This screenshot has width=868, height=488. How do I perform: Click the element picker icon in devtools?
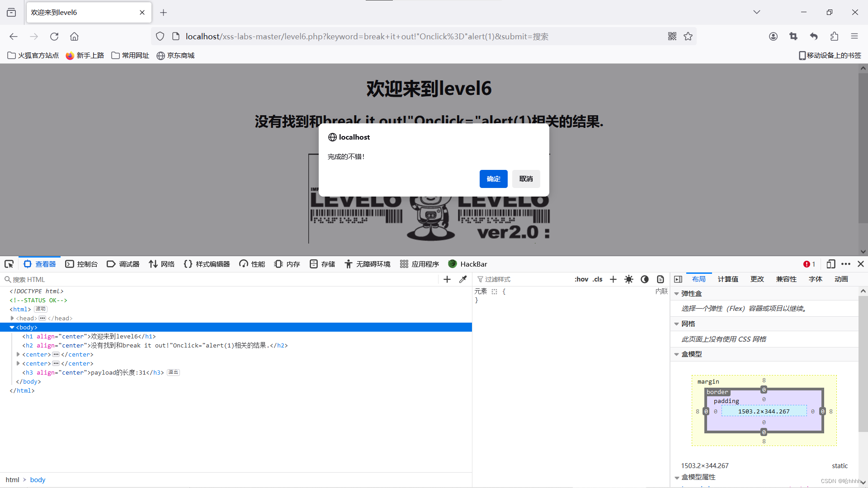tap(9, 264)
